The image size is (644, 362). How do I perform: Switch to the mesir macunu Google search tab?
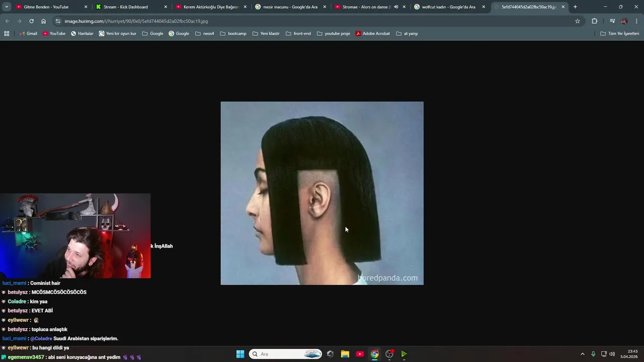point(290,7)
